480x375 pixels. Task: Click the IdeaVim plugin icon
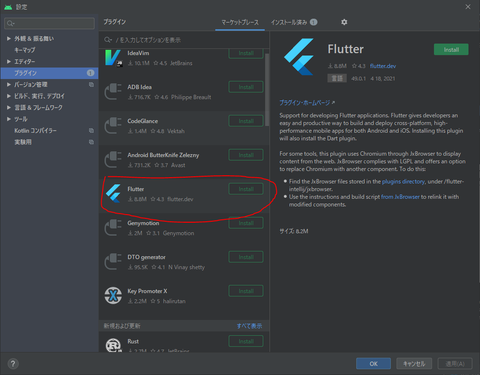tap(113, 58)
